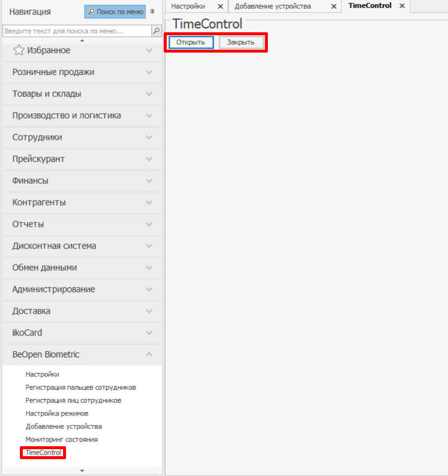This screenshot has width=448, height=476.
Task: Open Настройки under BeOpen Biometric
Action: 42,374
